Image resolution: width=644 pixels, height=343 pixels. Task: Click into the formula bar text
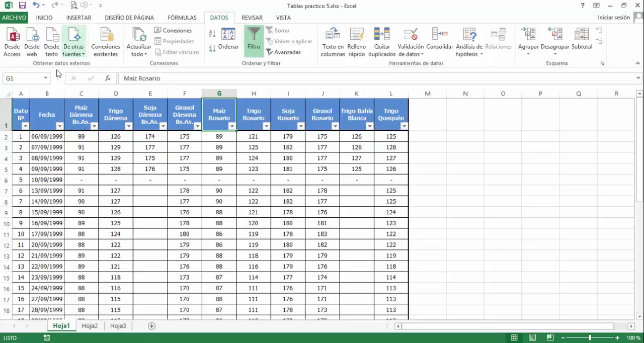[376, 78]
